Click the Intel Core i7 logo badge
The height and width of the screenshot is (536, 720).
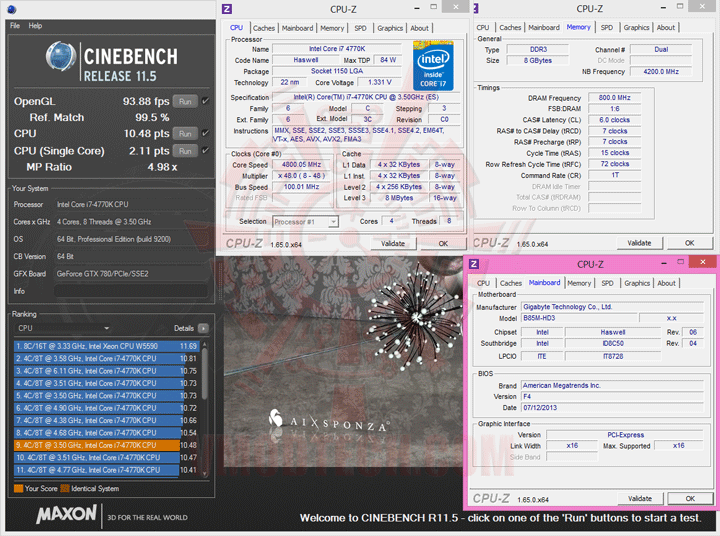[x=433, y=66]
